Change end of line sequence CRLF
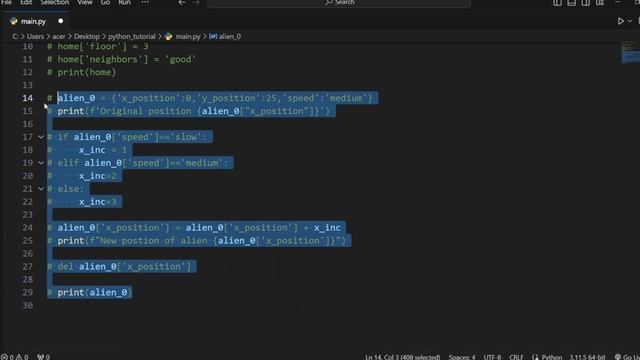This screenshot has height=360, width=640. [516, 357]
